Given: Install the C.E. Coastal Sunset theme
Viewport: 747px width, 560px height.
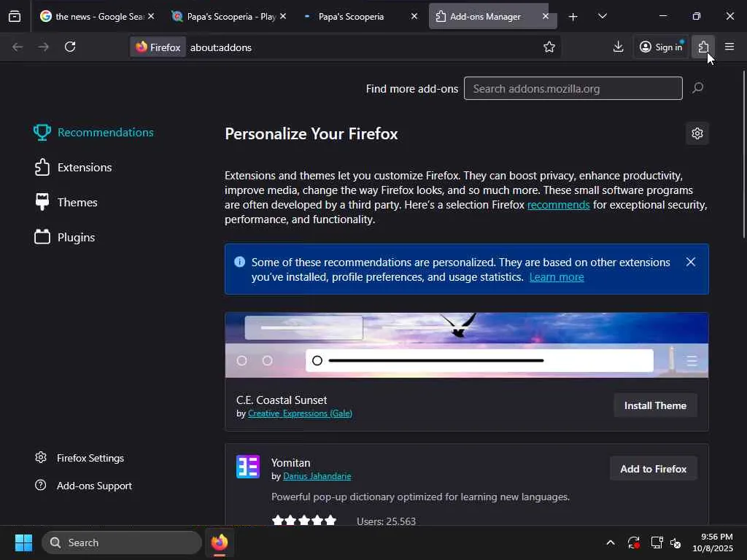Looking at the screenshot, I should 655,405.
